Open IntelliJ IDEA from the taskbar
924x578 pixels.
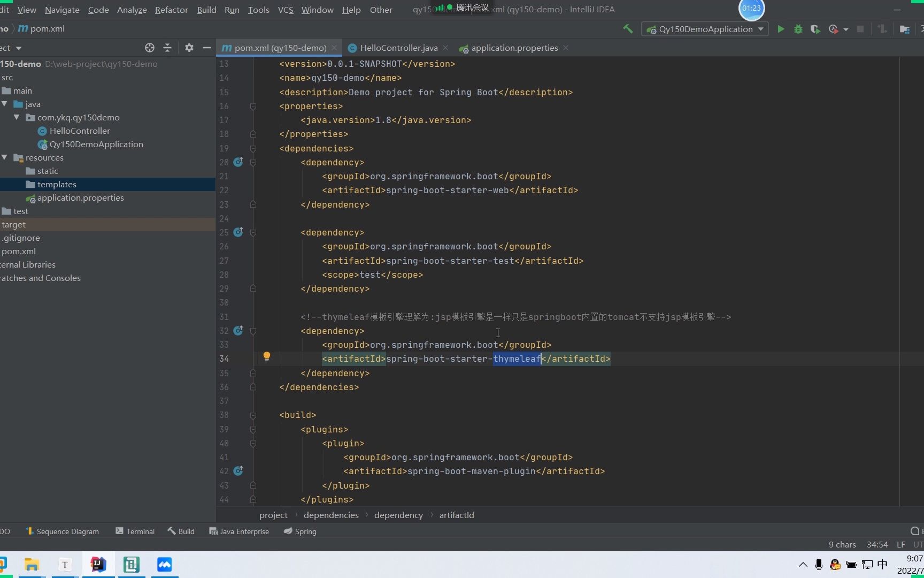(98, 565)
